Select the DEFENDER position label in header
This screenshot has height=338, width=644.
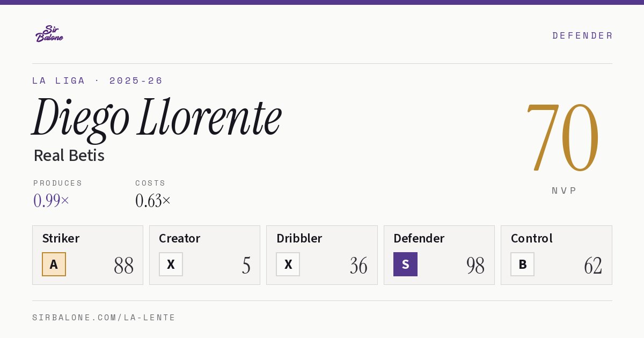[582, 35]
